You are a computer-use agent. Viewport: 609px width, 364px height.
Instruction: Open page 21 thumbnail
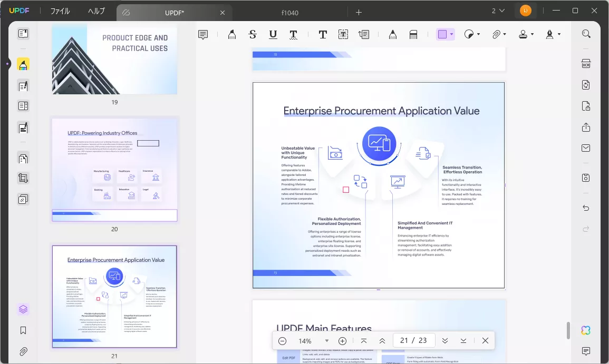click(x=114, y=297)
